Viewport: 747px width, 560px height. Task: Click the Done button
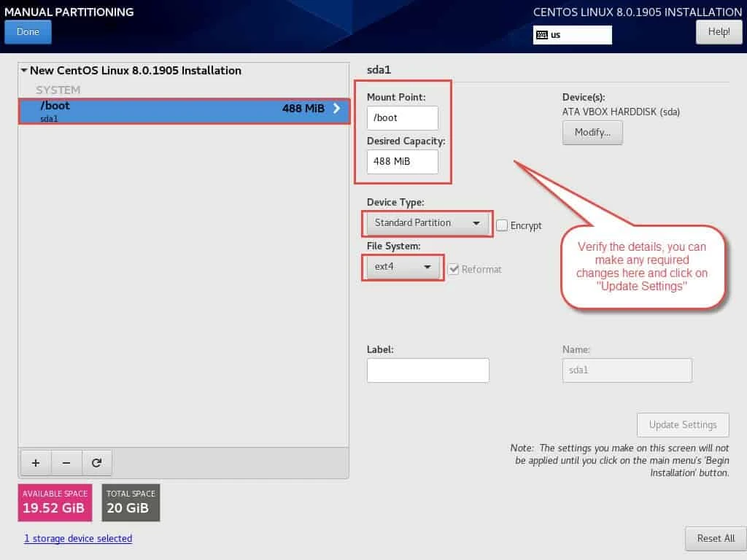28,31
